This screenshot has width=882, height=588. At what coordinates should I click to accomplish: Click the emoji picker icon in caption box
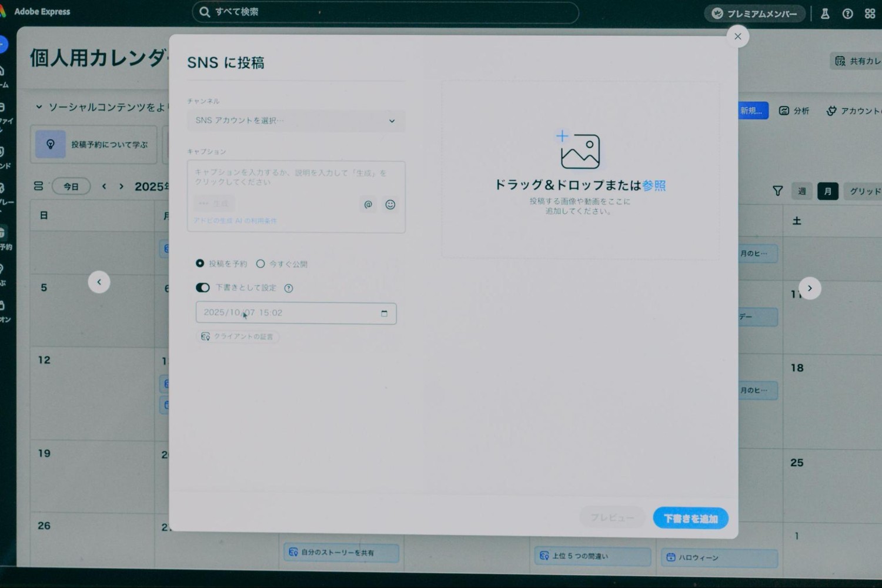click(390, 205)
